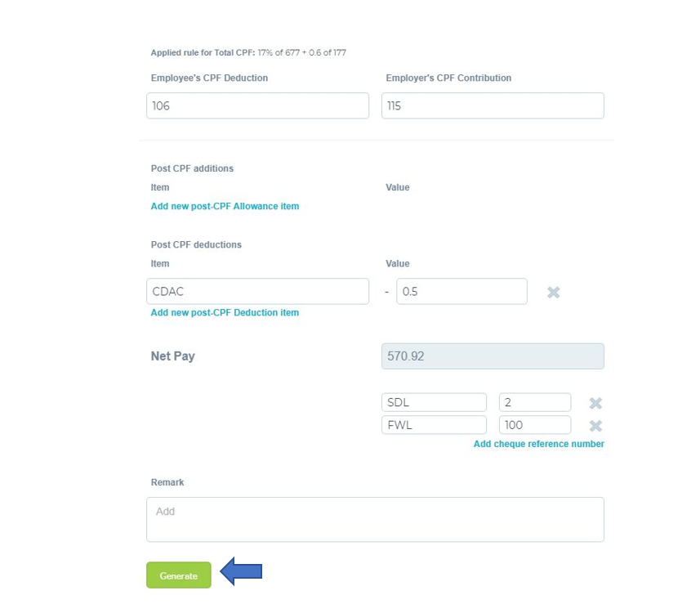The width and height of the screenshot is (700, 613).
Task: Click the blue arrow pointing to Generate
Action: click(241, 571)
